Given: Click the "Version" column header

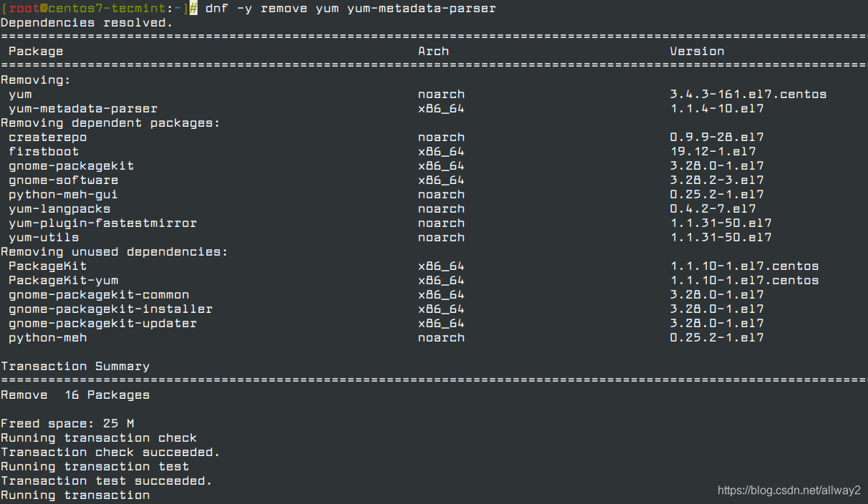Looking at the screenshot, I should pyautogui.click(x=697, y=51).
